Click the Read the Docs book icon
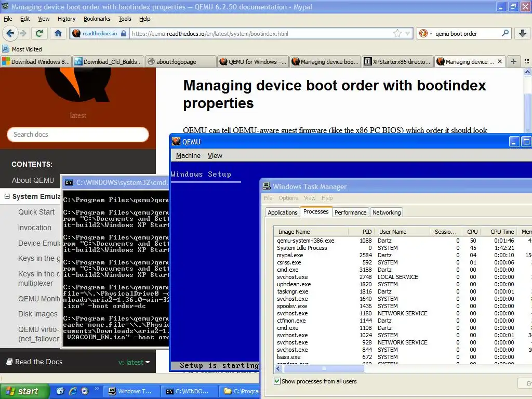 (10, 362)
